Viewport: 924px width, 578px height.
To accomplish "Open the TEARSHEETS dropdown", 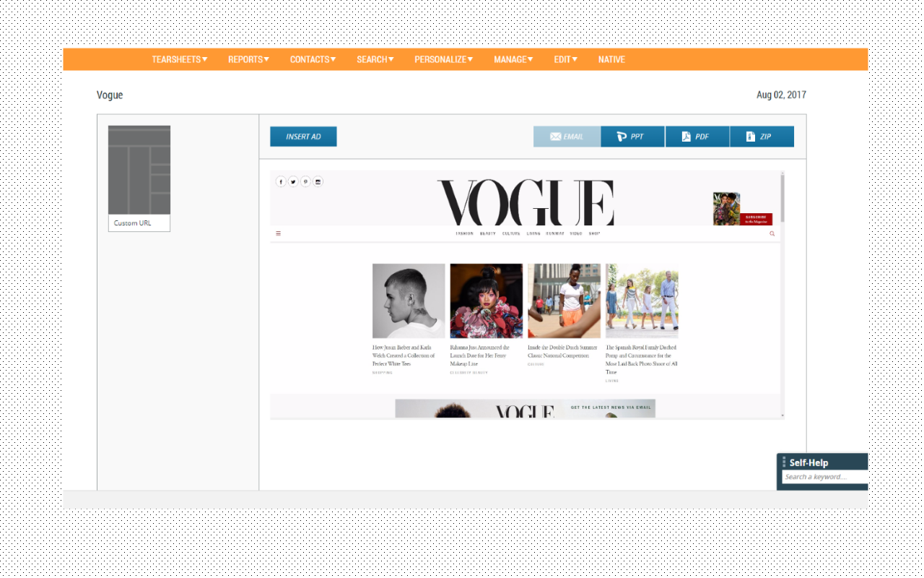I will (178, 59).
